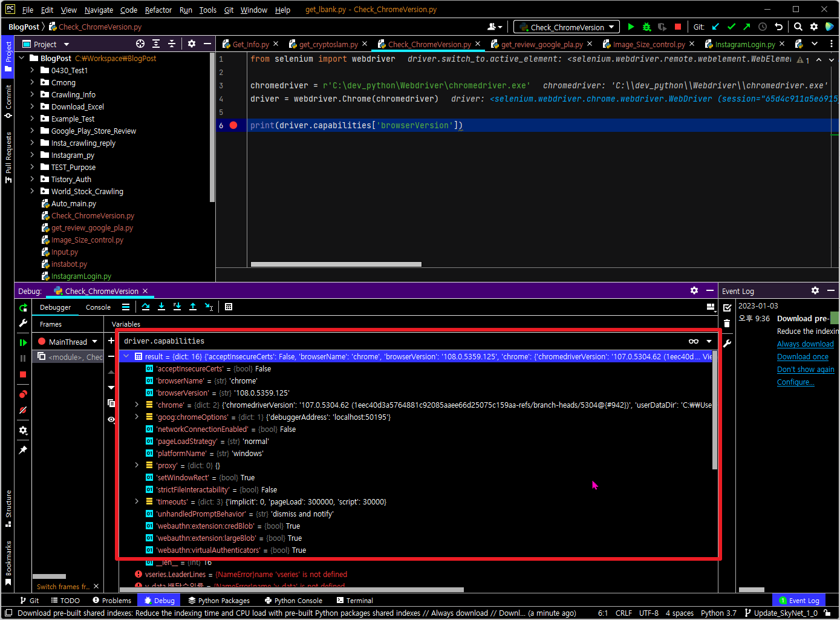
Task: Resume program in the debugger
Action: click(x=23, y=342)
